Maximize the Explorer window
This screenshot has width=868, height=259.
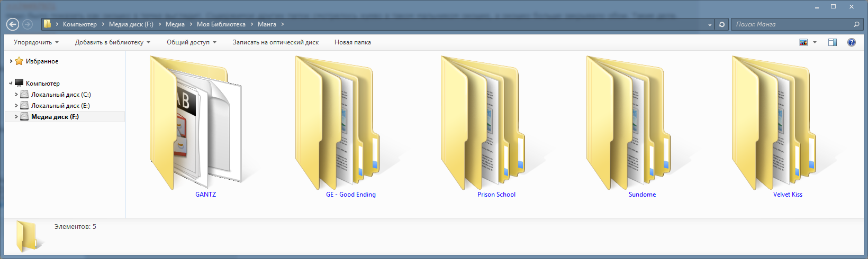833,6
